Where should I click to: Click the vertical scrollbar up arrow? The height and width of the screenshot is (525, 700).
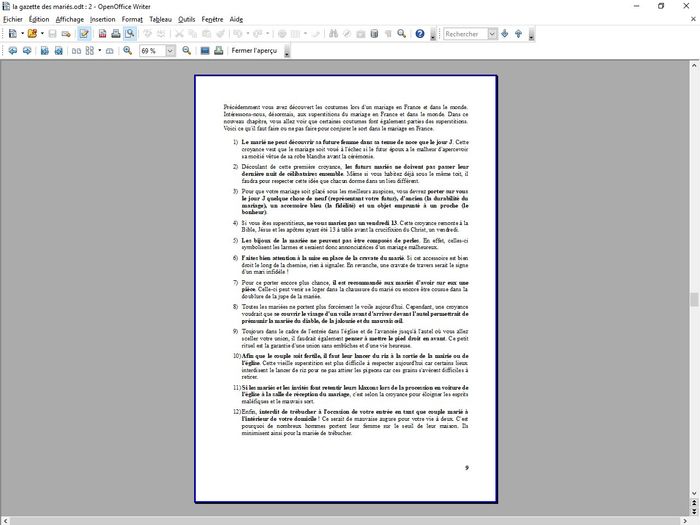pos(694,66)
